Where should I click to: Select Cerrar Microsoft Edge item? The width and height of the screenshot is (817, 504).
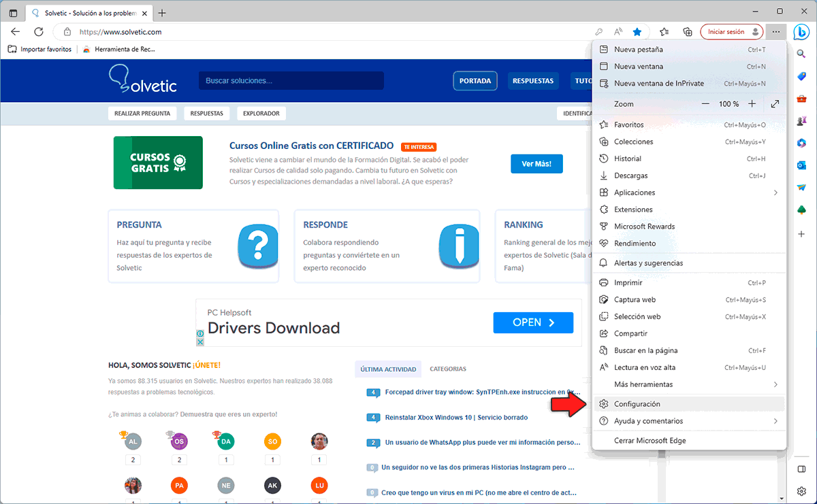[x=689, y=441]
